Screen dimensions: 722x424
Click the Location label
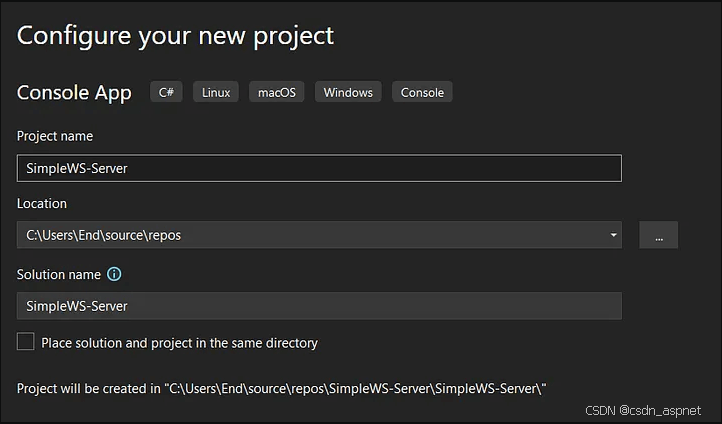[x=42, y=203]
